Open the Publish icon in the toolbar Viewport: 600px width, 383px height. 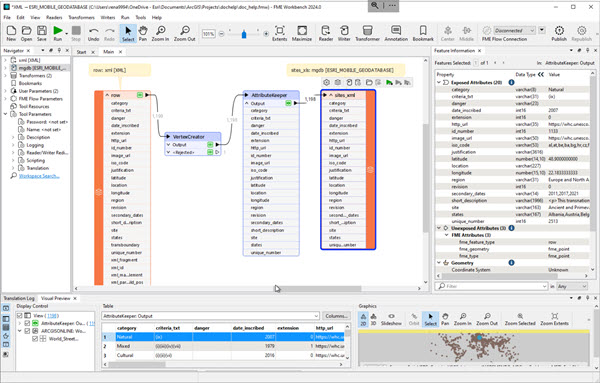point(559,33)
